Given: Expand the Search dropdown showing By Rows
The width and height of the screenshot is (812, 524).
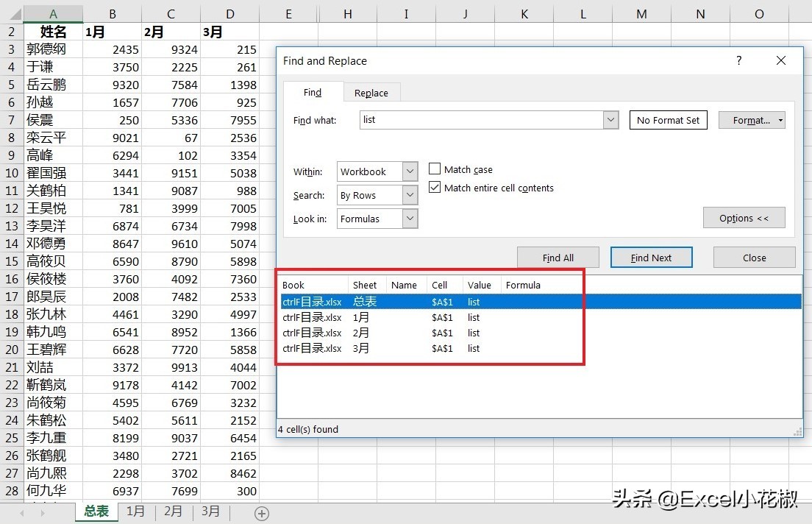Looking at the screenshot, I should tap(410, 195).
